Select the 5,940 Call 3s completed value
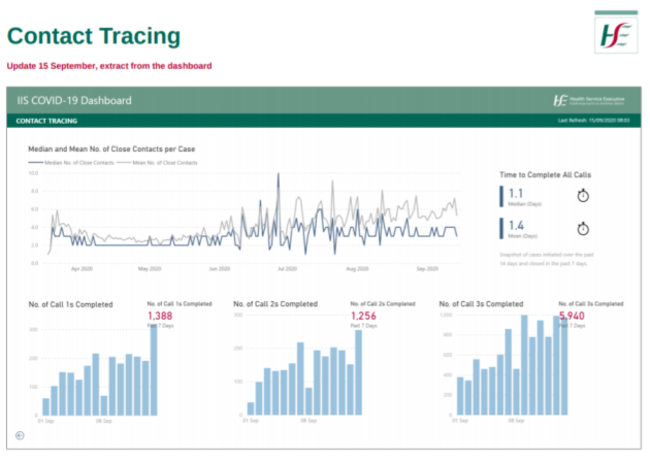Screen dimensions: 650x460 click(x=573, y=316)
